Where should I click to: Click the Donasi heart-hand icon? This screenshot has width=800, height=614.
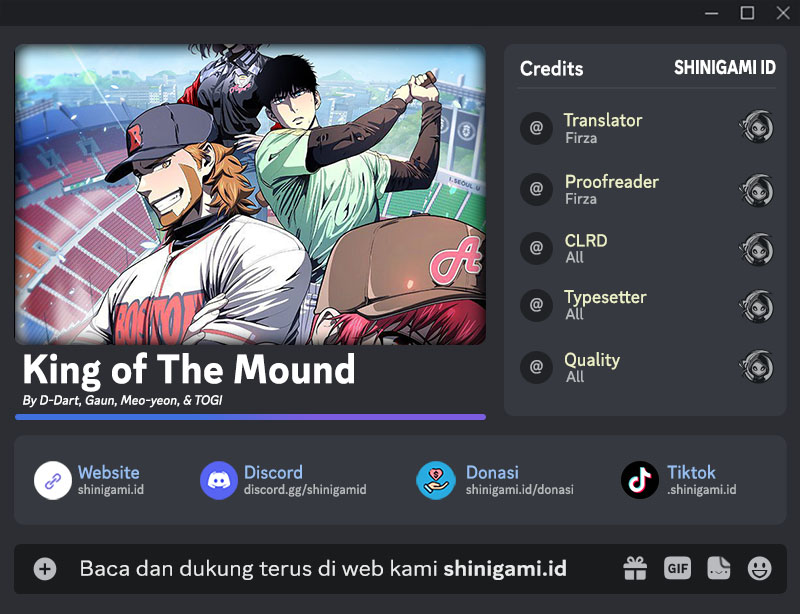pyautogui.click(x=436, y=480)
